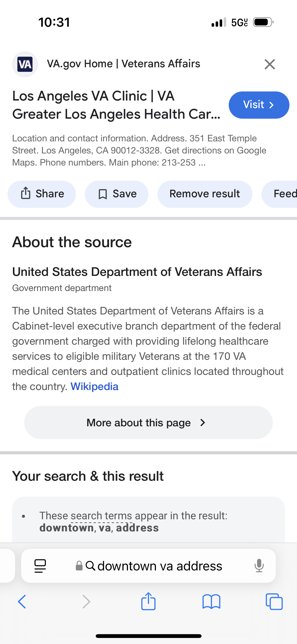Tap Safari forward arrow
This screenshot has width=297, height=644.
pos(86,602)
